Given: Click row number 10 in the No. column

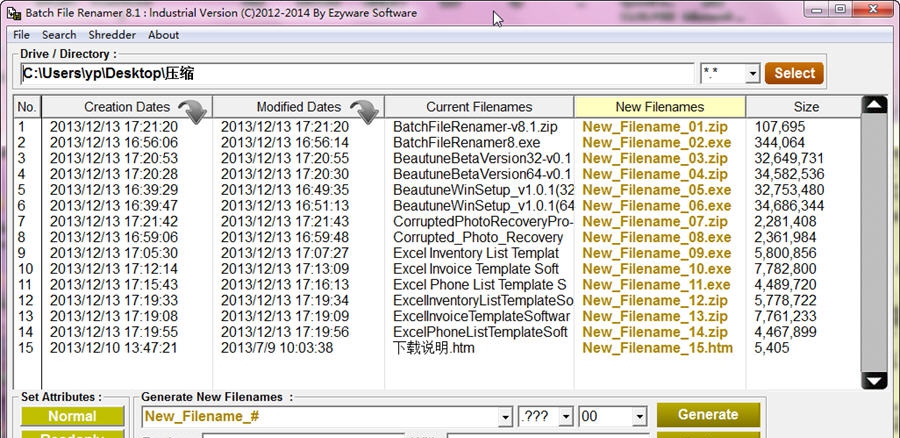Looking at the screenshot, I should (x=25, y=269).
